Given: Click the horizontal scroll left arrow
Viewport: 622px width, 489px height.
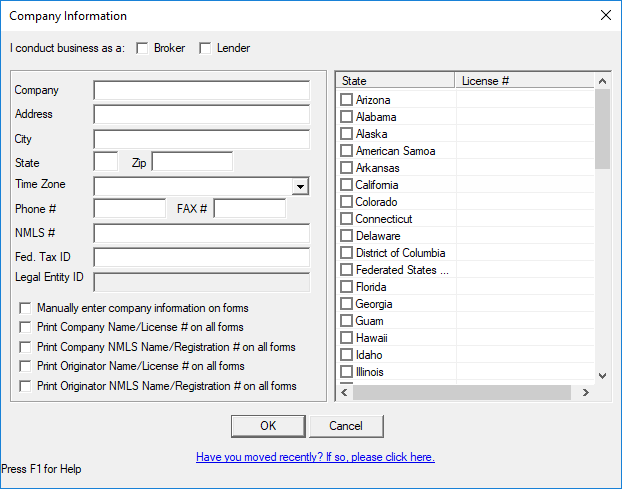Looking at the screenshot, I should (344, 393).
